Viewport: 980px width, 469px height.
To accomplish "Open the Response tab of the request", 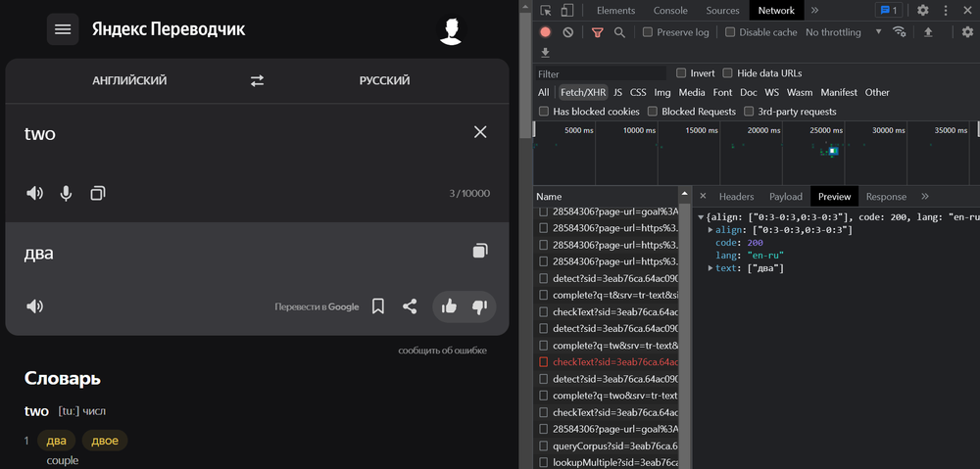I will click(886, 196).
